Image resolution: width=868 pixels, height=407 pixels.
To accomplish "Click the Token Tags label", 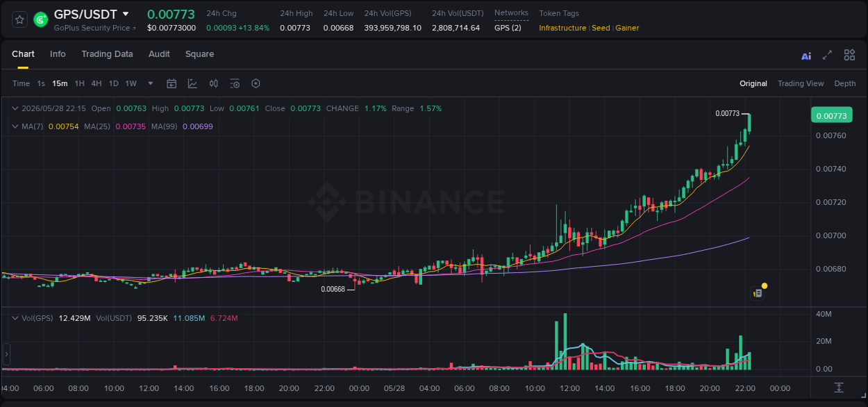I will (559, 13).
